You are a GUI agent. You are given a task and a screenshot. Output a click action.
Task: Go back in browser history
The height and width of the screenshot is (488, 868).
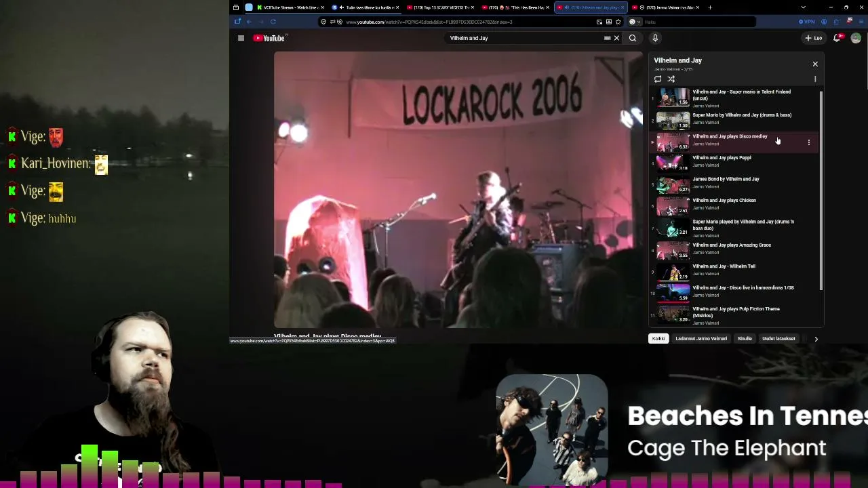(x=249, y=22)
